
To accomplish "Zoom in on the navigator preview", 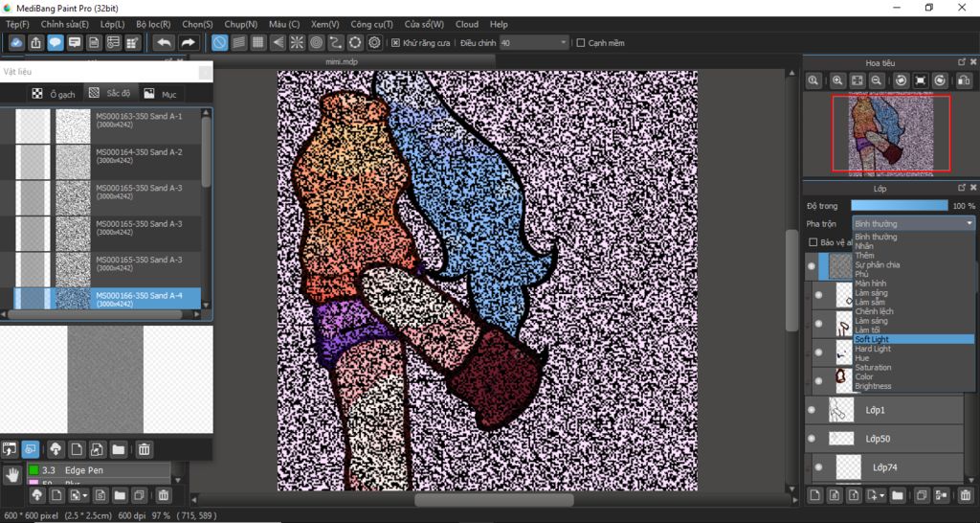I will 837,80.
